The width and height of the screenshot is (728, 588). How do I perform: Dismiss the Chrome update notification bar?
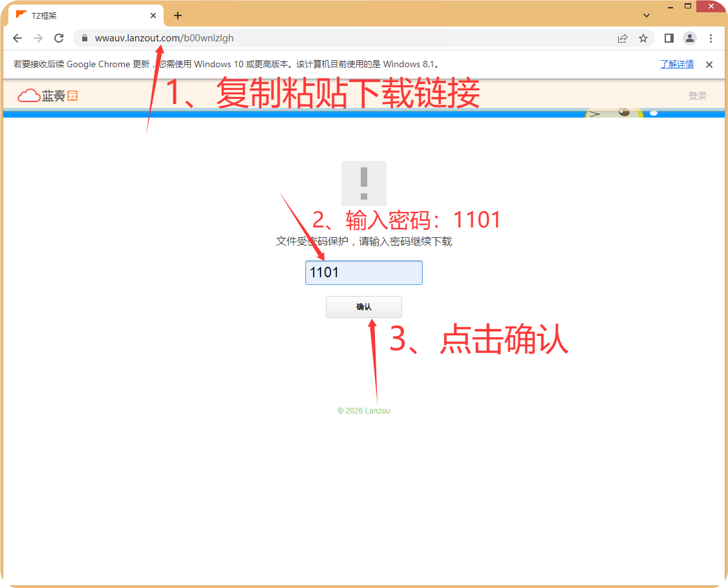coord(709,65)
